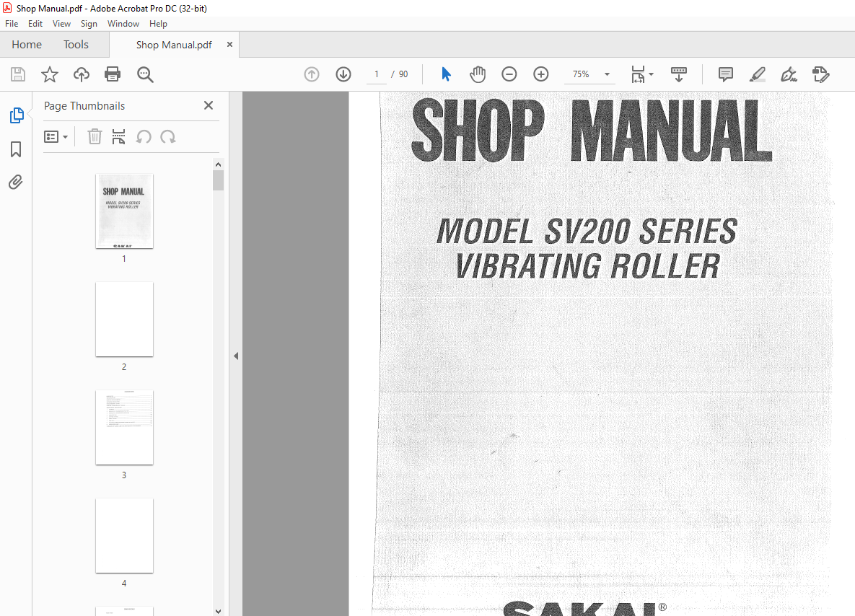855x616 pixels.
Task: Click the current page number field
Action: (376, 74)
